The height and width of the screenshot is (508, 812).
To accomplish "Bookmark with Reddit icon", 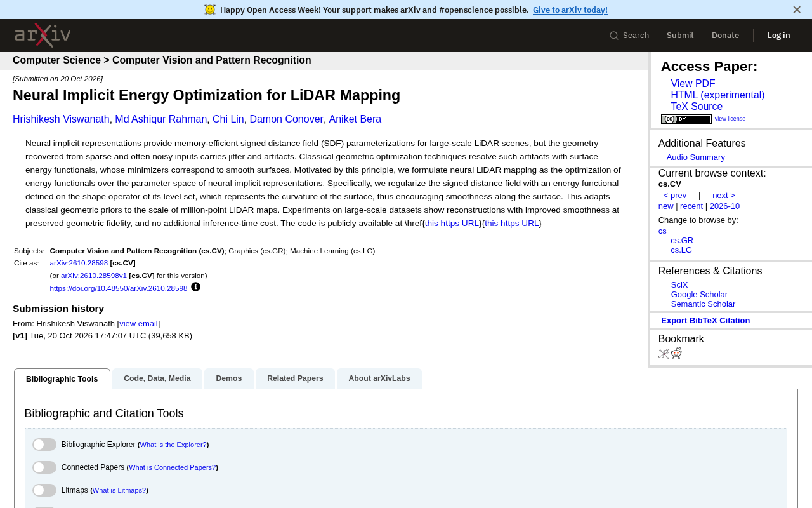I will (676, 353).
